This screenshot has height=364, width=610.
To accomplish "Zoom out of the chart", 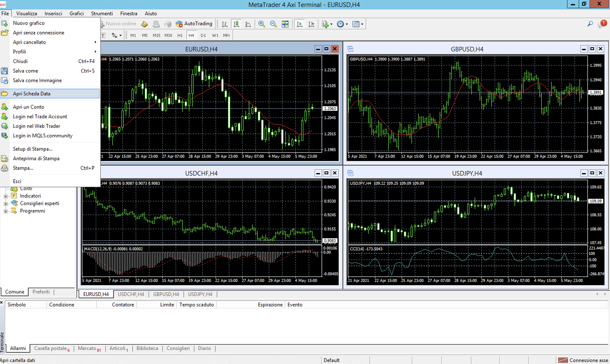I will pyautogui.click(x=273, y=24).
